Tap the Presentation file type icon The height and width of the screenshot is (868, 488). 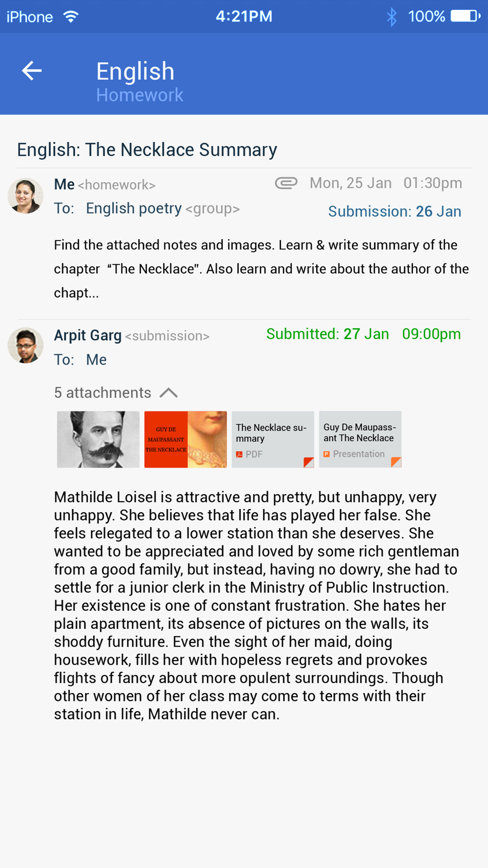pyautogui.click(x=326, y=454)
